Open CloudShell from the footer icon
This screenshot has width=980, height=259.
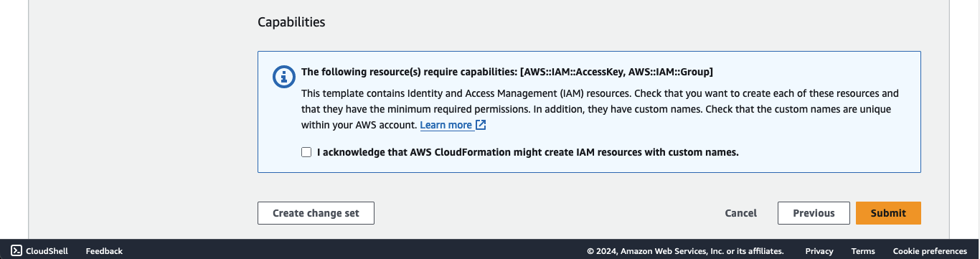point(17,250)
